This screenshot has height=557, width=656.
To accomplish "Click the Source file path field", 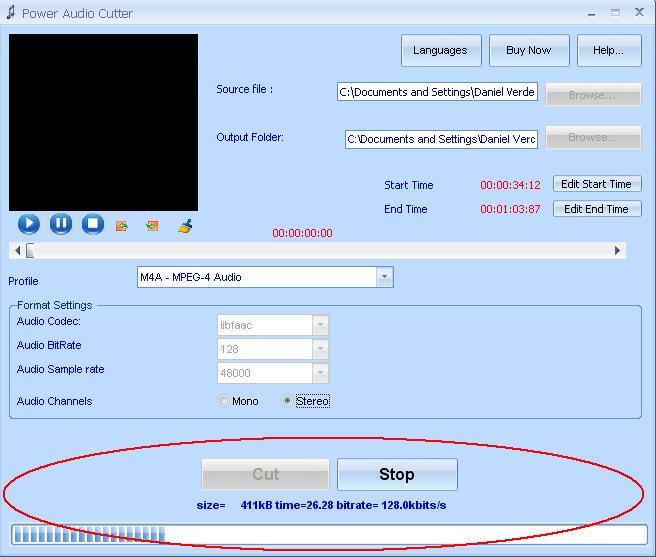I will 437,92.
